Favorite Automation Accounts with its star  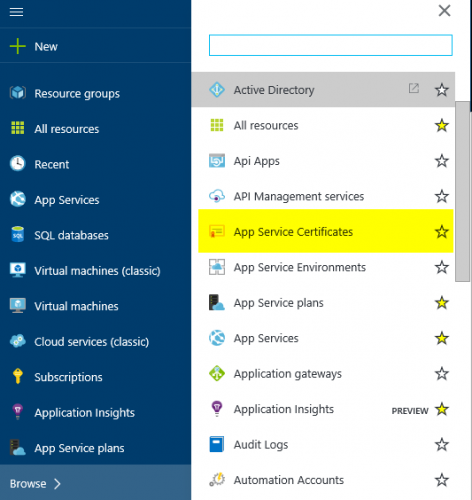[442, 480]
